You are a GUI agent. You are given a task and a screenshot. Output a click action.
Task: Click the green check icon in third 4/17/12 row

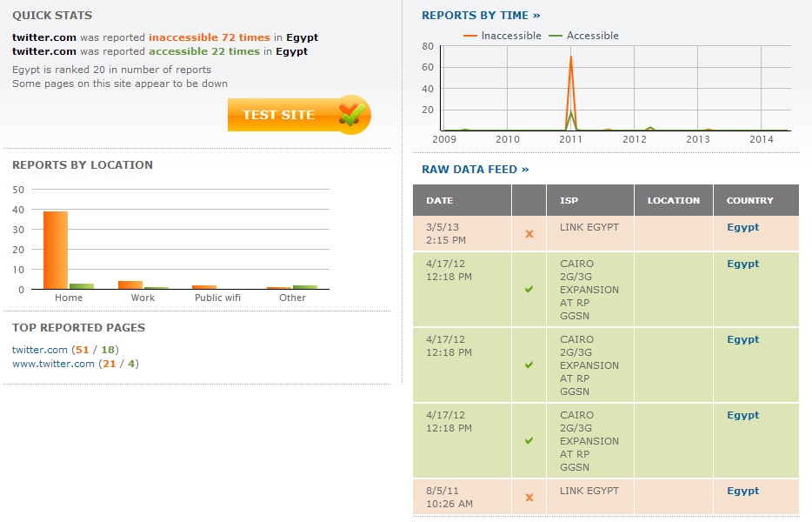point(529,440)
